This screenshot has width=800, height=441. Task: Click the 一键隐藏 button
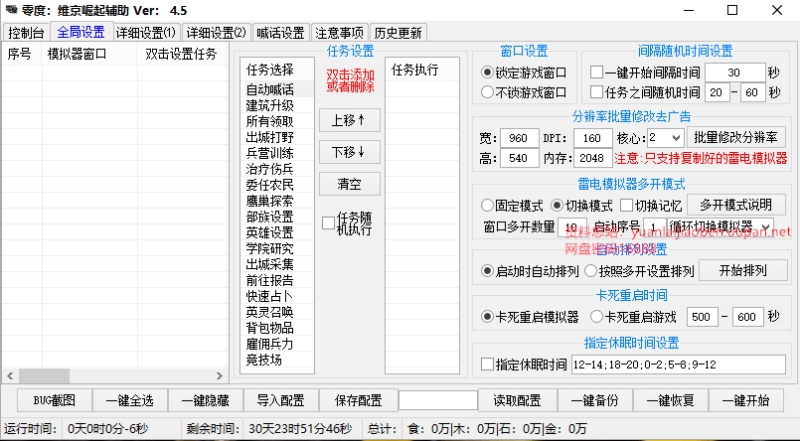click(205, 400)
